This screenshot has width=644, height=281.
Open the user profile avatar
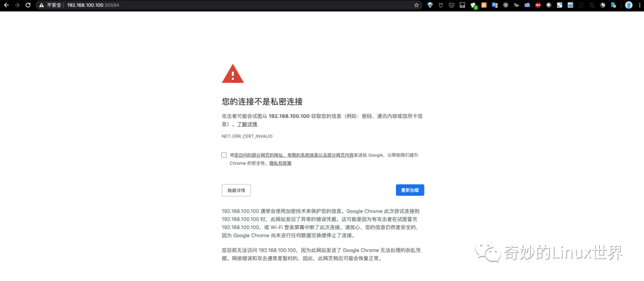(629, 5)
